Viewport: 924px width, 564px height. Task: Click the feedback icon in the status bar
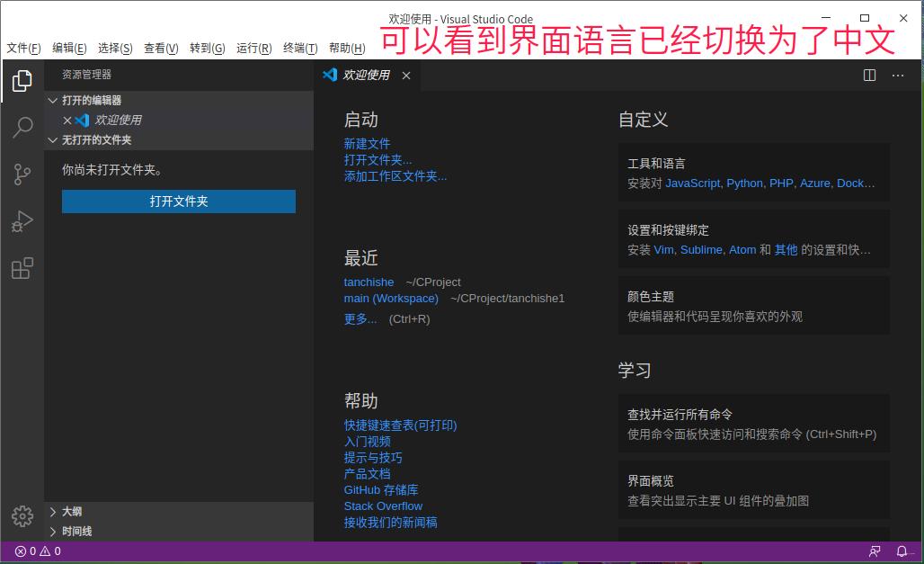click(875, 551)
